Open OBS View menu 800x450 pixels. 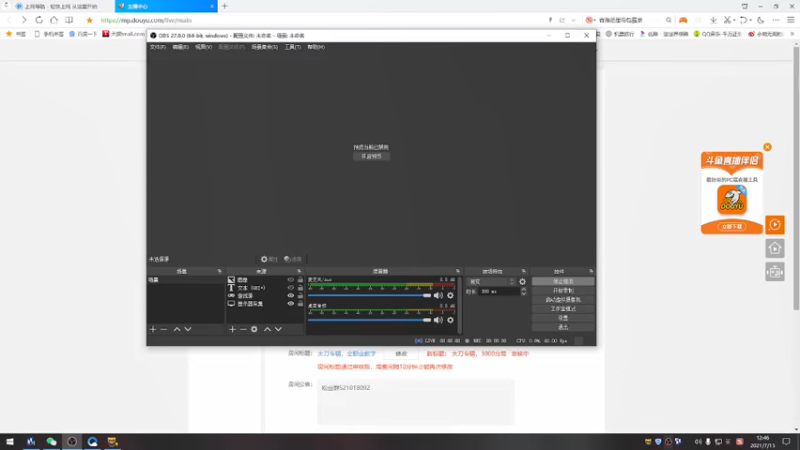click(203, 47)
